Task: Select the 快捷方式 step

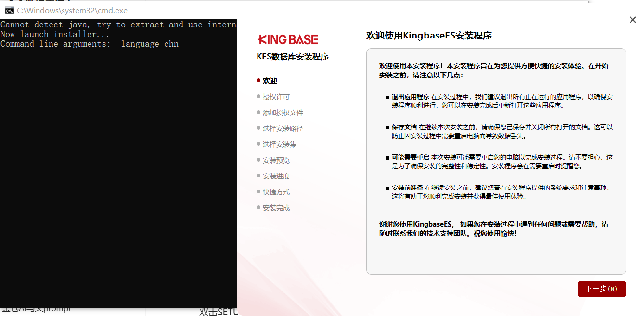Action: point(273,192)
